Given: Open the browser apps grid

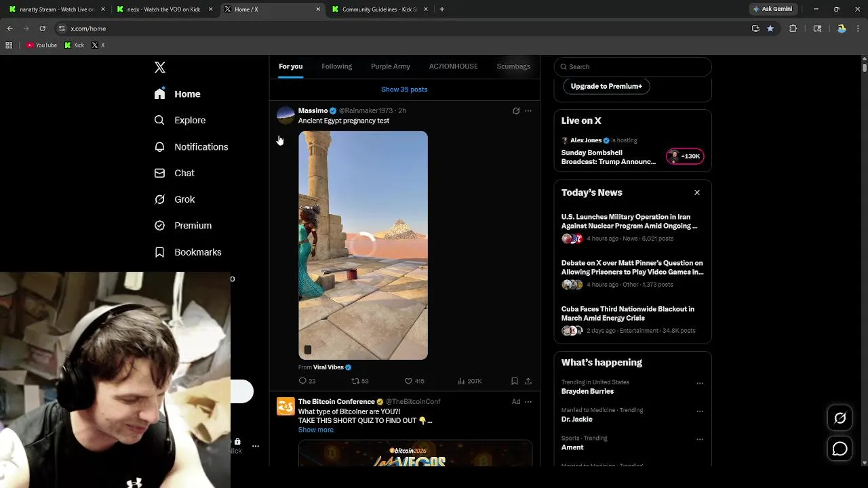Looking at the screenshot, I should pyautogui.click(x=9, y=45).
